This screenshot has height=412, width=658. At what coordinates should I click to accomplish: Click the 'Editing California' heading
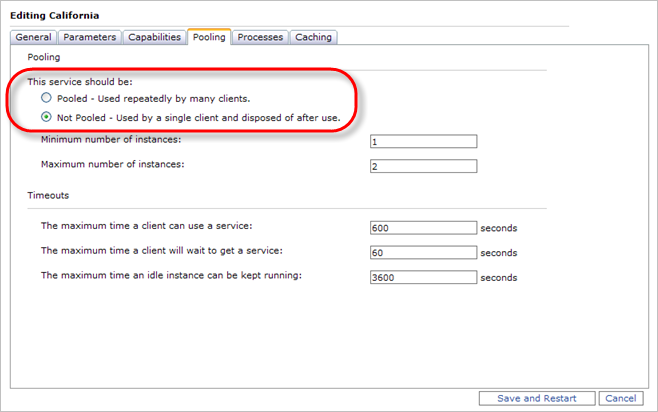click(x=55, y=16)
